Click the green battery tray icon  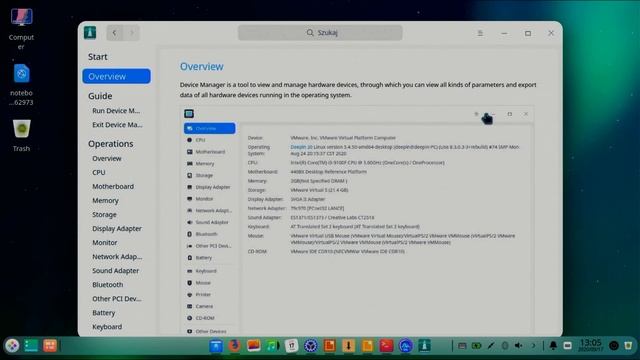(x=476, y=346)
